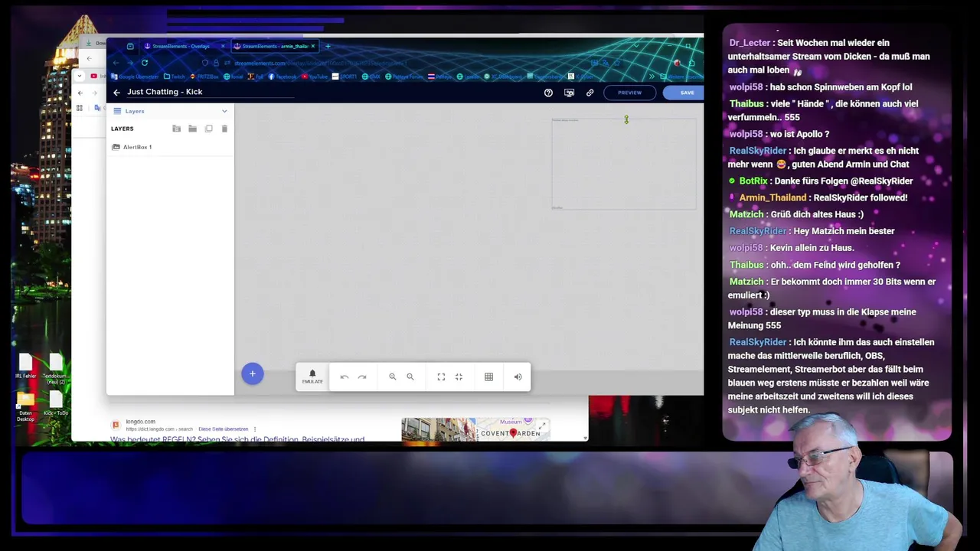Open a new browser tab
Viewport: 980px width, 551px height.
328,46
